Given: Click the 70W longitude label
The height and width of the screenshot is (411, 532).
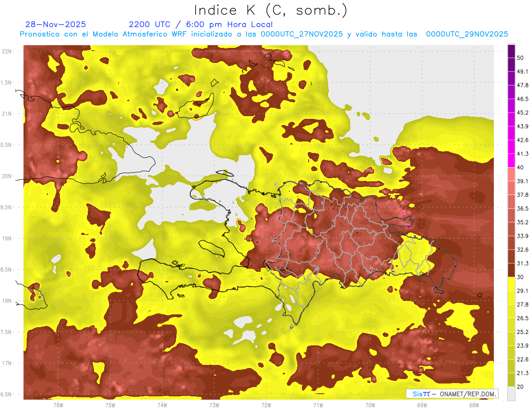Looking at the screenshot, I should tap(370, 405).
